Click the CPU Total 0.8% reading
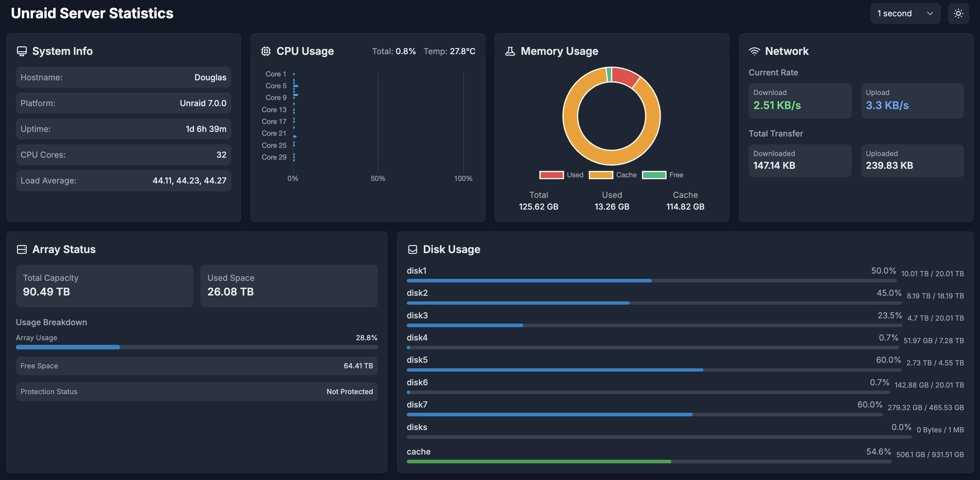 [394, 51]
